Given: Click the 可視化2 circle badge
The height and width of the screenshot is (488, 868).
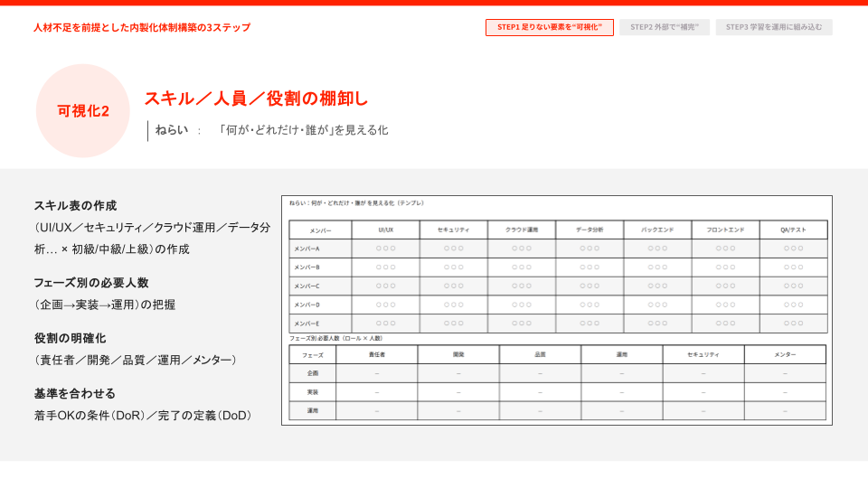Looking at the screenshot, I should pyautogui.click(x=83, y=111).
